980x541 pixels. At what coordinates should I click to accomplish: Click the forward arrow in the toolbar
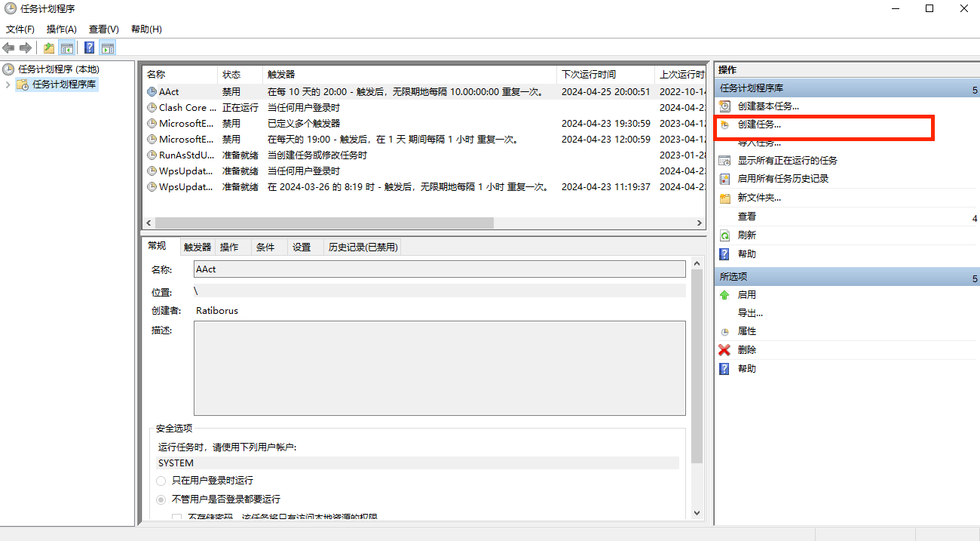[x=26, y=48]
